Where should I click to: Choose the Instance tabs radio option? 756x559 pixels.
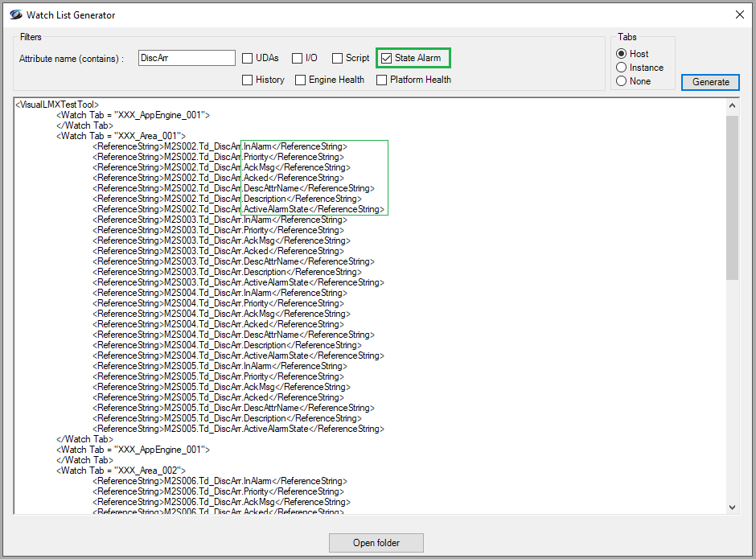(621, 68)
